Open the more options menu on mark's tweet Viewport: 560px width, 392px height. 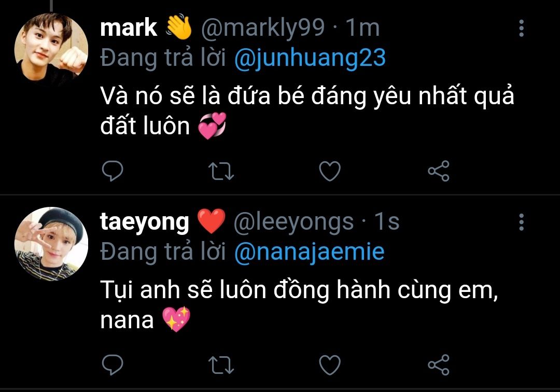[522, 28]
